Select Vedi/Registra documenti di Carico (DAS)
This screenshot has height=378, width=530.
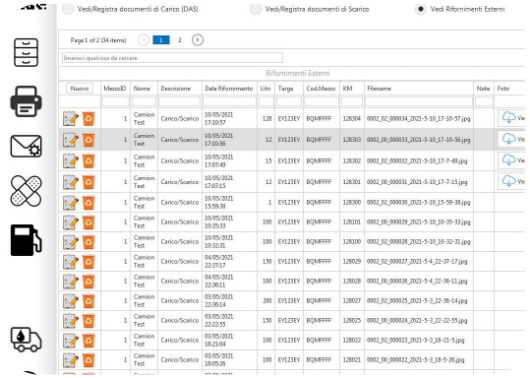pyautogui.click(x=68, y=9)
